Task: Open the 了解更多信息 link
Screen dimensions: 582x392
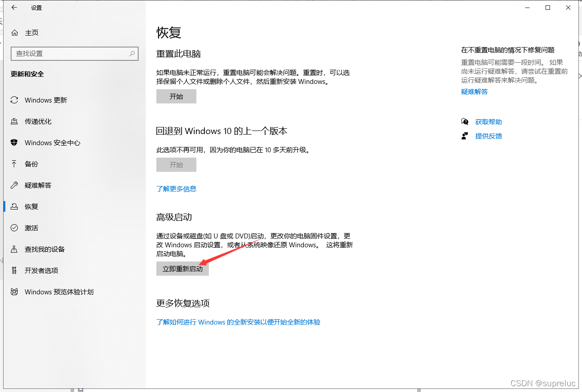Action: pos(176,189)
